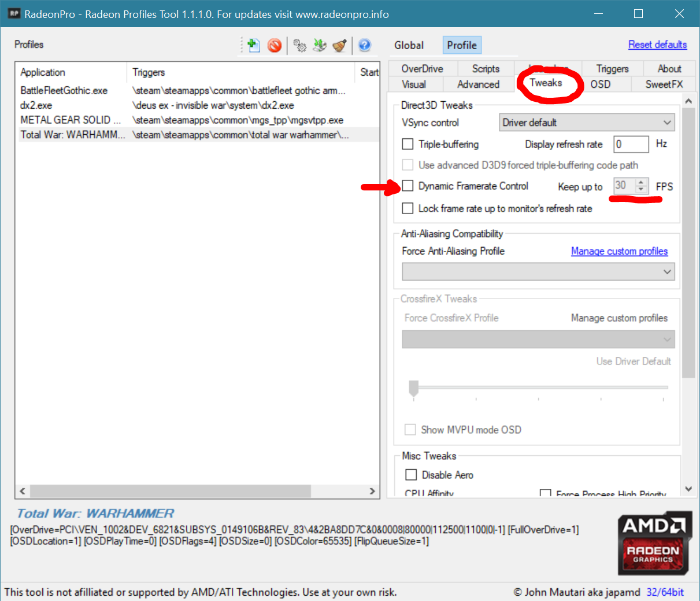Enable the Triple-buffering checkbox
The width and height of the screenshot is (700, 601).
tap(408, 144)
